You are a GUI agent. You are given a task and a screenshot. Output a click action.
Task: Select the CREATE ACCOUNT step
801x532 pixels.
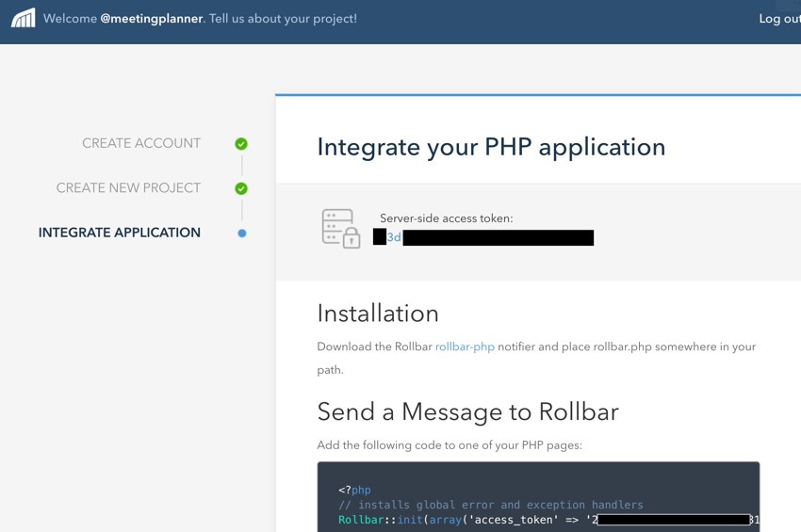[x=141, y=143]
